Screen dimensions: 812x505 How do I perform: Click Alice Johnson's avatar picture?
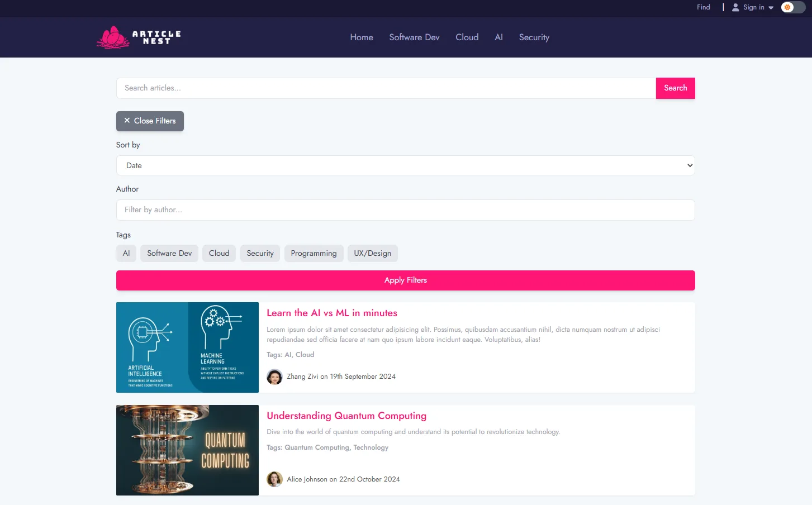(274, 479)
